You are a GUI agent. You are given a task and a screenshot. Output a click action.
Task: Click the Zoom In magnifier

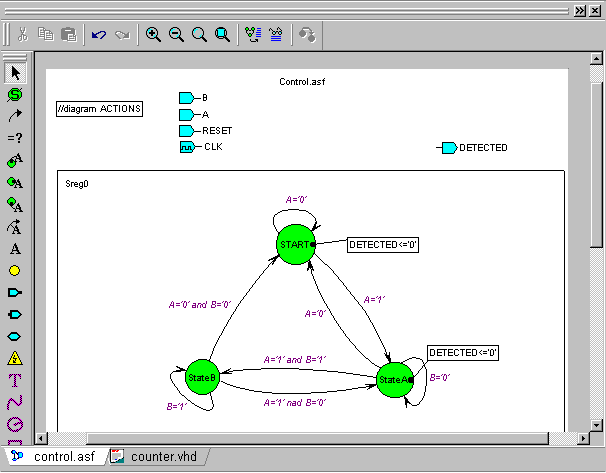point(153,34)
